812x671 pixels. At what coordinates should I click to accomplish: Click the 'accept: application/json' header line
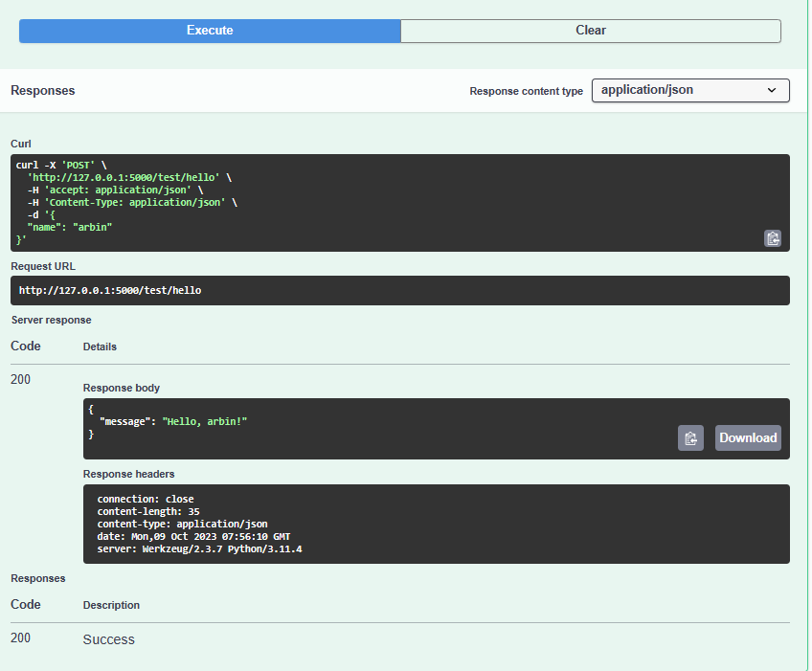pyautogui.click(x=115, y=190)
